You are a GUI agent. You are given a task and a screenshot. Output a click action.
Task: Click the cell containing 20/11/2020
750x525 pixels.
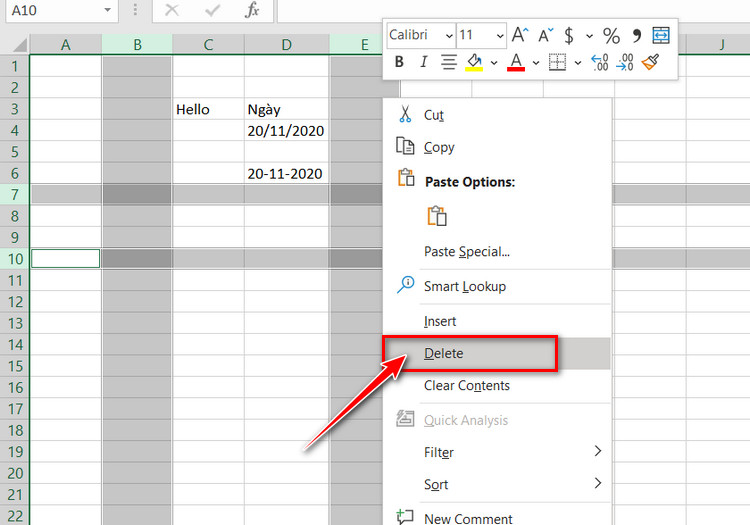(x=287, y=131)
